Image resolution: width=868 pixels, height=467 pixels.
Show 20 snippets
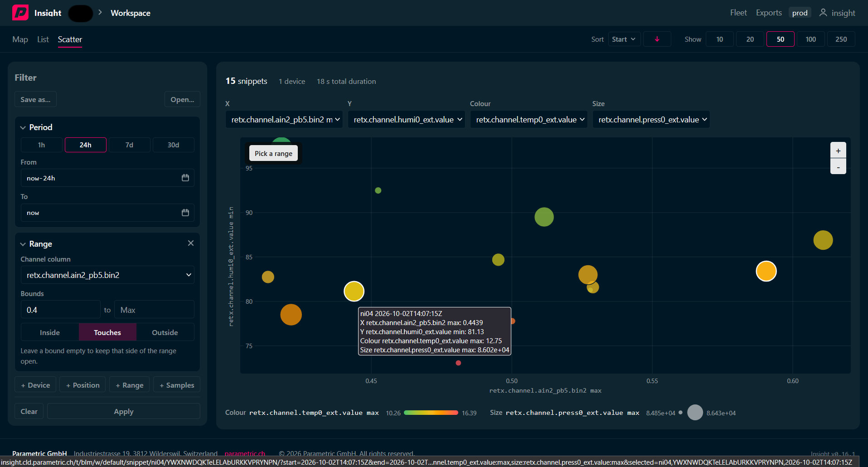750,39
